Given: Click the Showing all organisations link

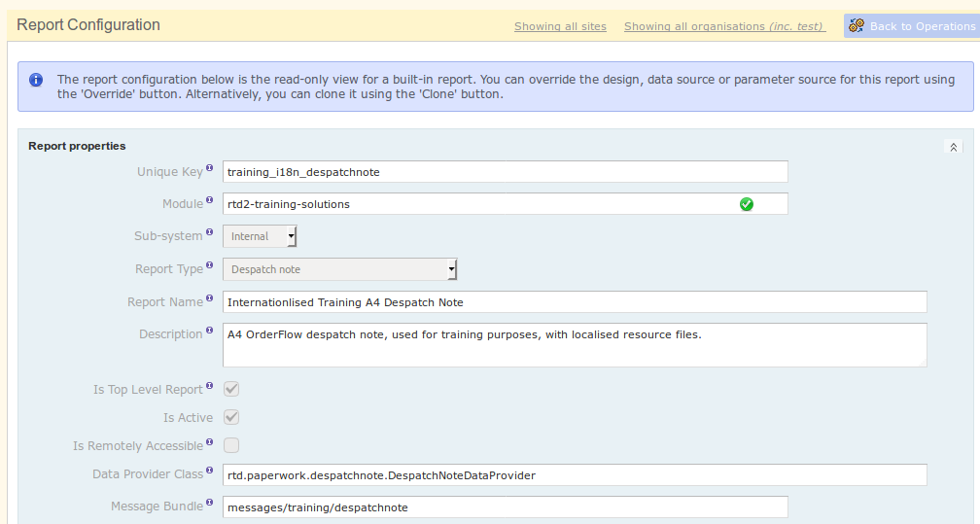Looking at the screenshot, I should point(724,26).
